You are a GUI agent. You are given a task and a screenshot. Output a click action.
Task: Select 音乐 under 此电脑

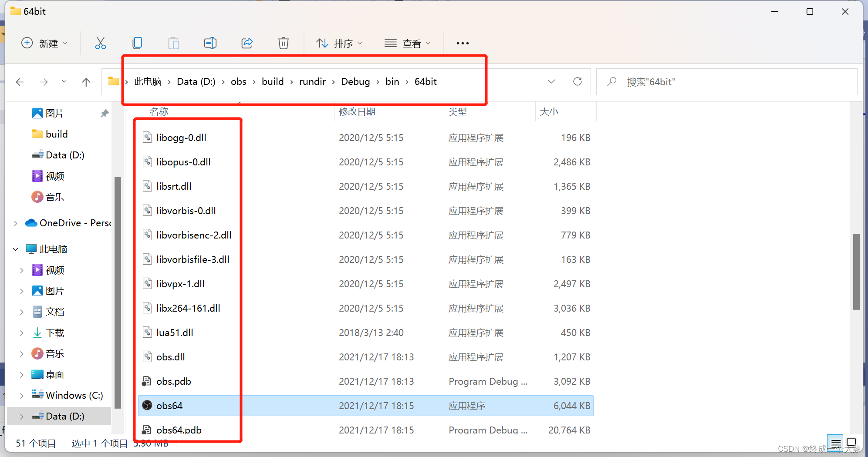tap(55, 353)
